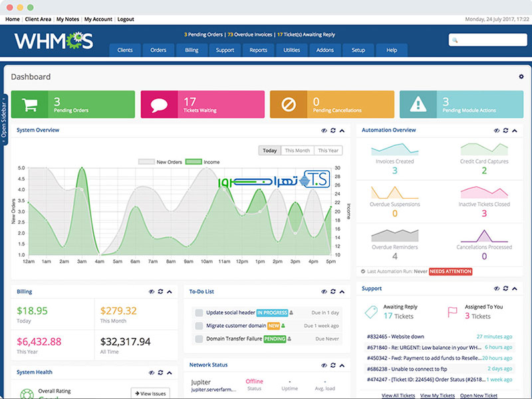Click the Pending Cancellations ban icon
532x399 pixels.
pyautogui.click(x=288, y=104)
